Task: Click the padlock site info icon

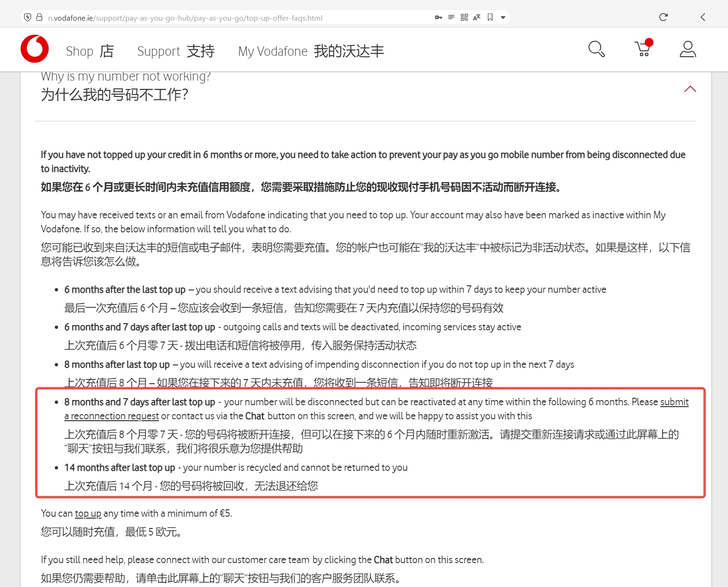Action: pyautogui.click(x=39, y=17)
